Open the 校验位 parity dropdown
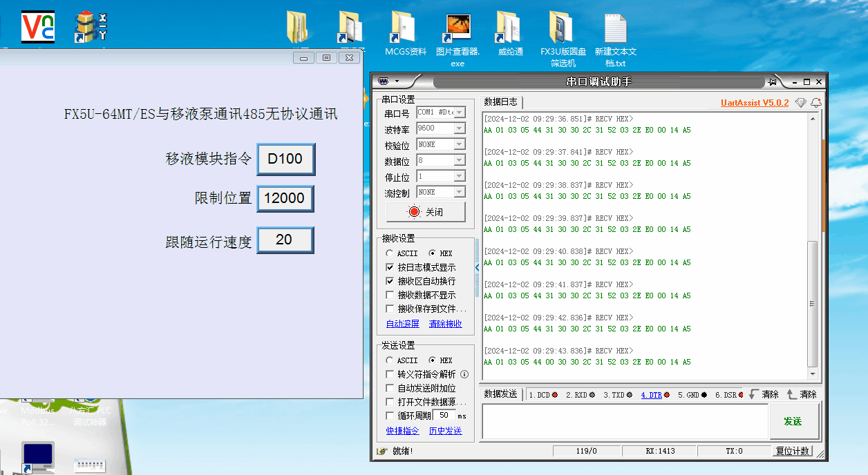The width and height of the screenshot is (868, 475). point(460,144)
